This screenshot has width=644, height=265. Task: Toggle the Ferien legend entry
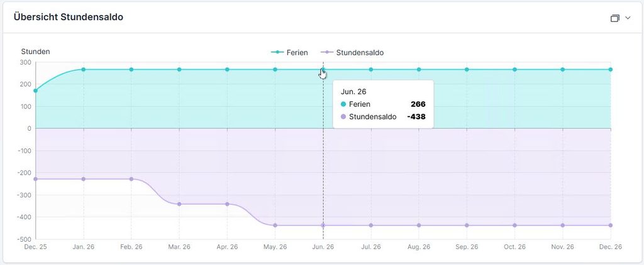click(289, 53)
